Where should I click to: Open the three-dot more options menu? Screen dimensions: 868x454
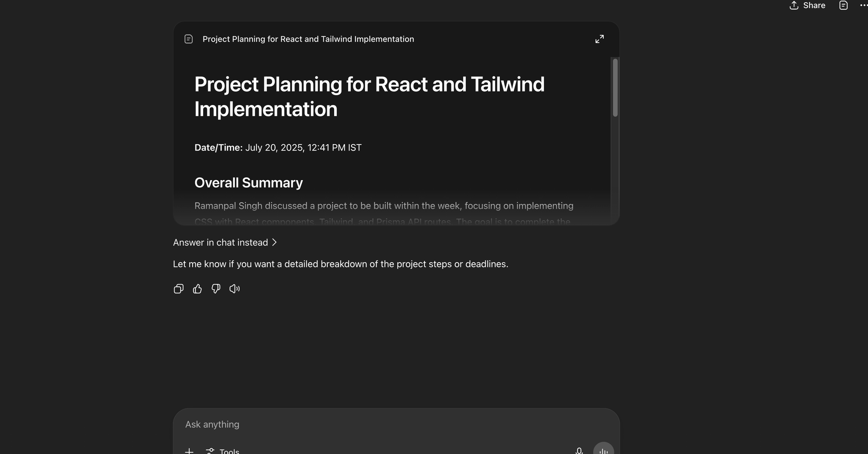[863, 6]
